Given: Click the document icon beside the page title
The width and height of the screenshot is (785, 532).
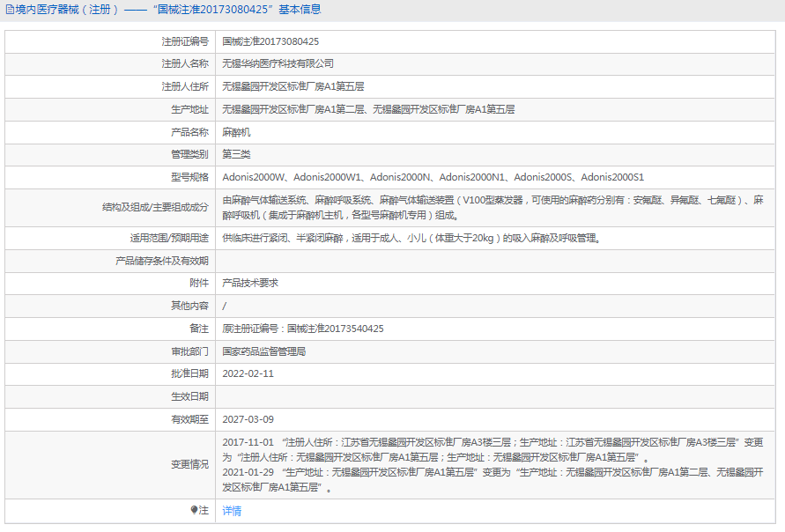Looking at the screenshot, I should (x=10, y=10).
